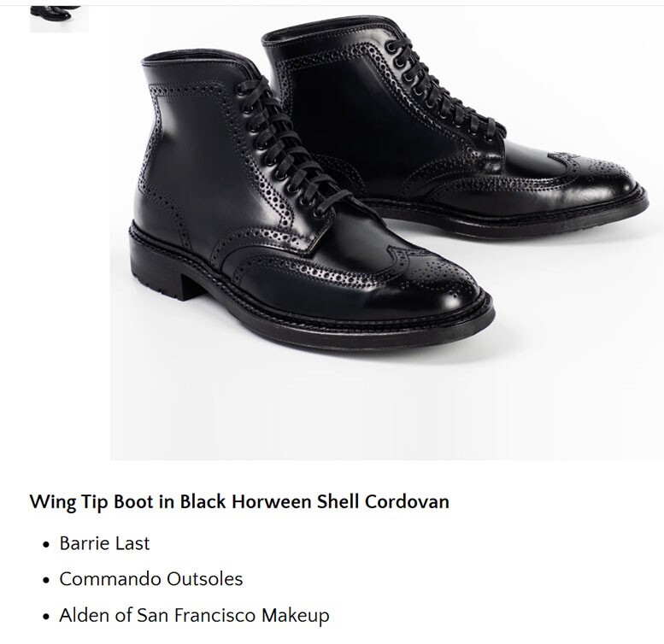Screen dimensions: 664x644
Task: Click the front boot's top collar opening
Action: click(x=195, y=58)
